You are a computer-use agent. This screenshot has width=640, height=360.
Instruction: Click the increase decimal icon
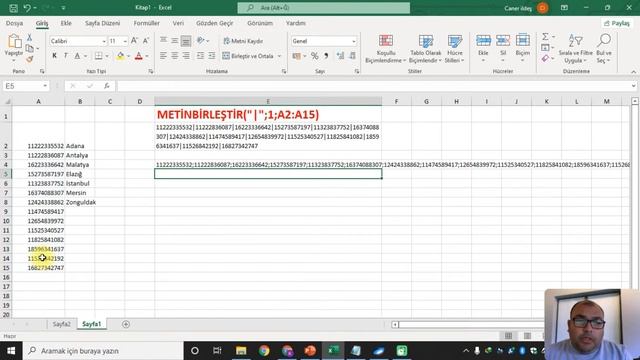coord(340,56)
